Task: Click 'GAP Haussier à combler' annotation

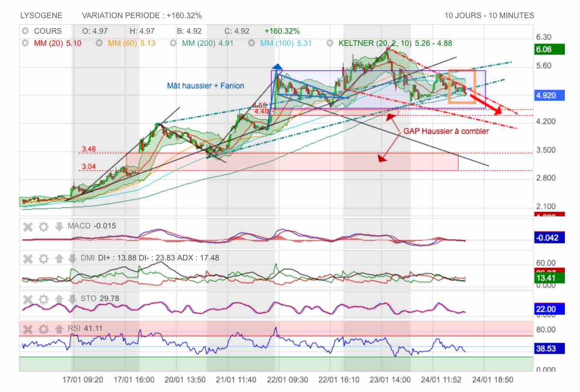Action: coord(446,131)
